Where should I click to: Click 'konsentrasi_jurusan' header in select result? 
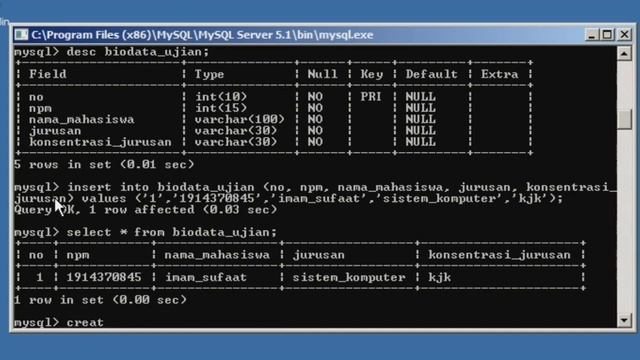pos(499,255)
